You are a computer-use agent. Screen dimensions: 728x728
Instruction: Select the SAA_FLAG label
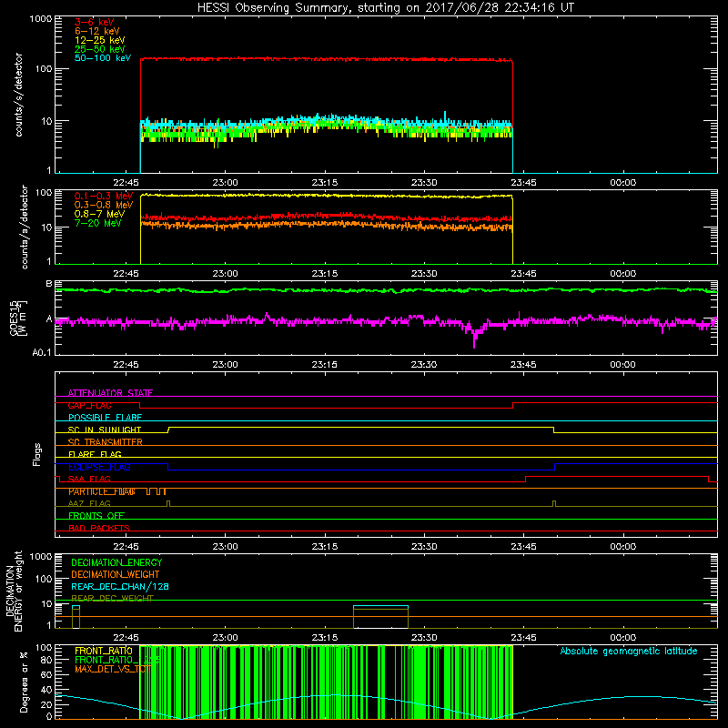89,479
